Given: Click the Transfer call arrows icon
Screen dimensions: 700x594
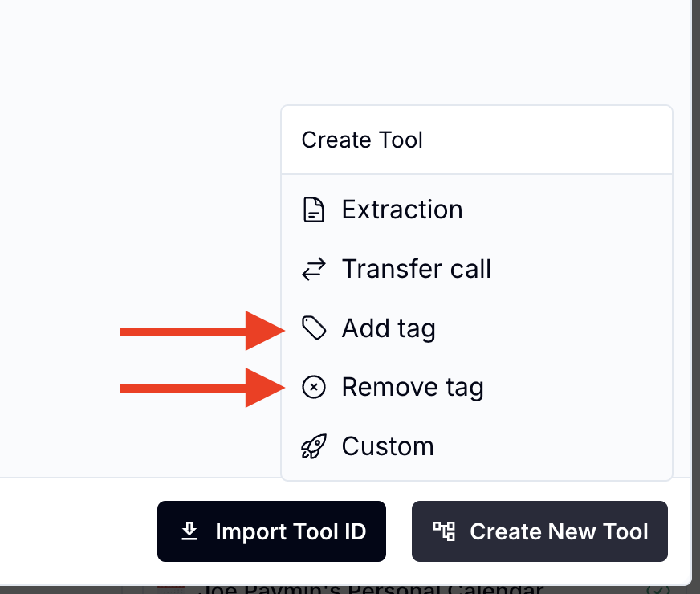Looking at the screenshot, I should pos(313,270).
